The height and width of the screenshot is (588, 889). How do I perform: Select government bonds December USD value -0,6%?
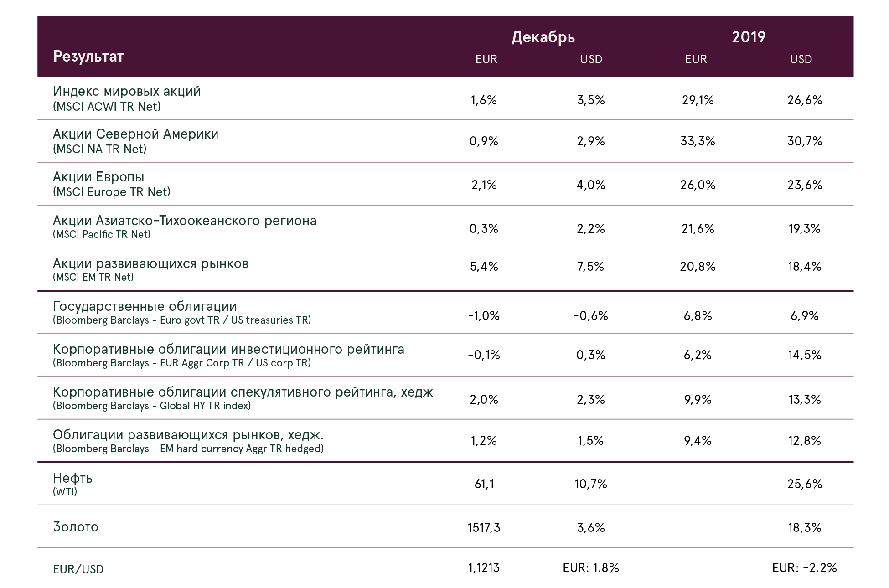coord(591,316)
